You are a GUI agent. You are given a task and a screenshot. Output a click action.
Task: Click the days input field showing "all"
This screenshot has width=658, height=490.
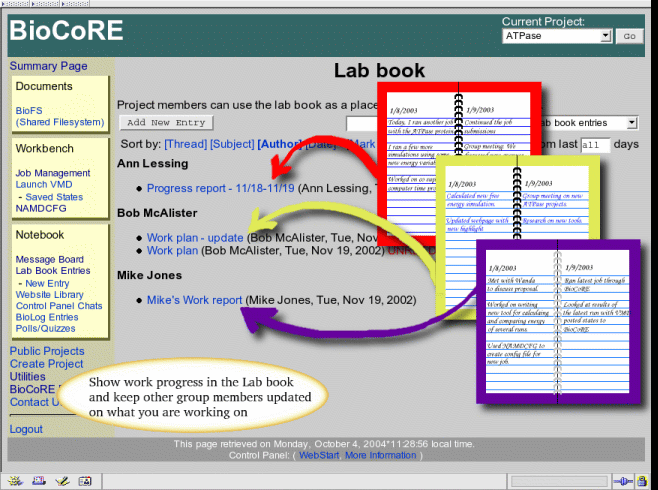point(594,144)
